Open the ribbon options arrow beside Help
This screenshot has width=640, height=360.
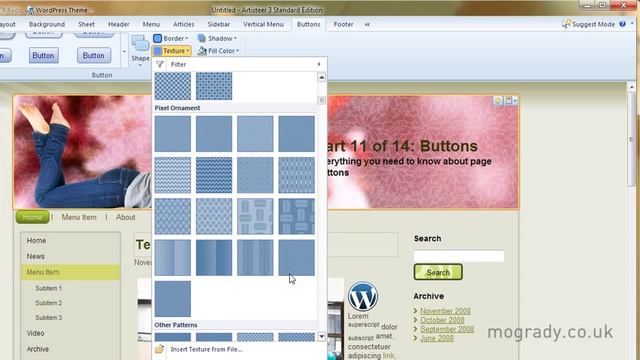(632, 24)
